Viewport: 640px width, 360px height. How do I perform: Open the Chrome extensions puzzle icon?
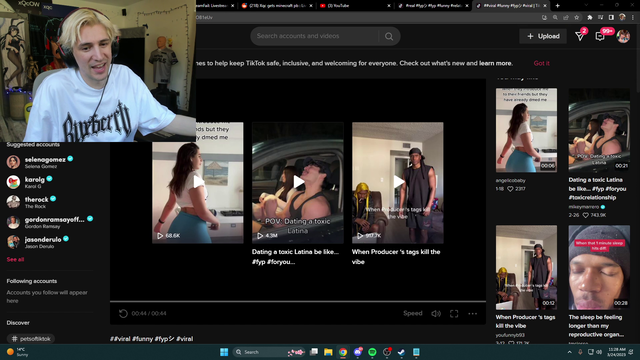coord(590,18)
